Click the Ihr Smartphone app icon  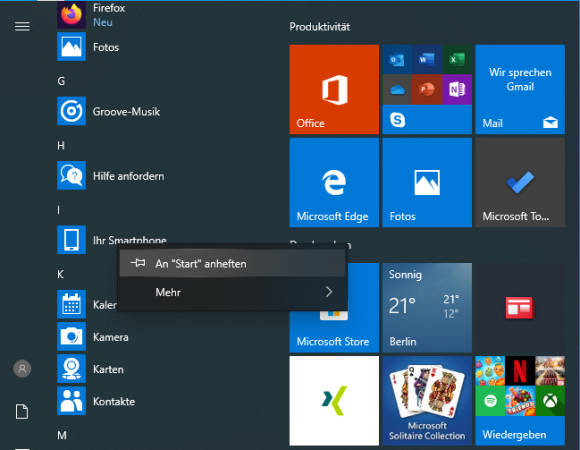tap(71, 240)
